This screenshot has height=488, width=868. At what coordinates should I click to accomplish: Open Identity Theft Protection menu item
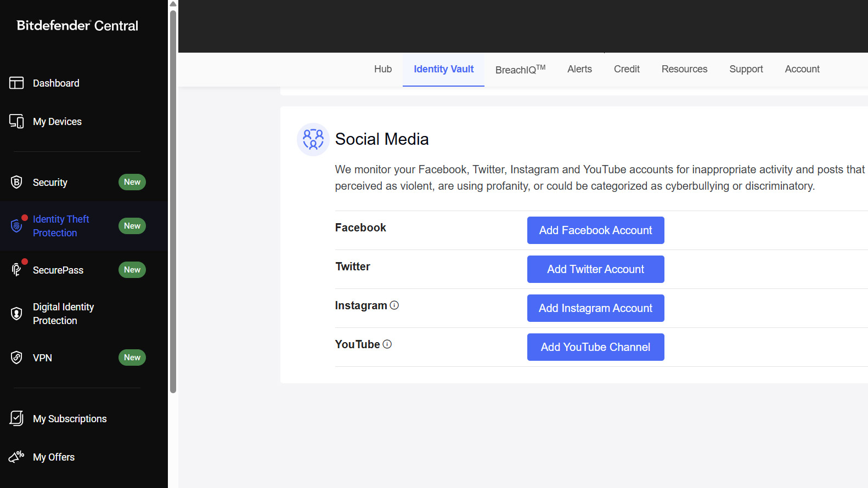coord(61,226)
